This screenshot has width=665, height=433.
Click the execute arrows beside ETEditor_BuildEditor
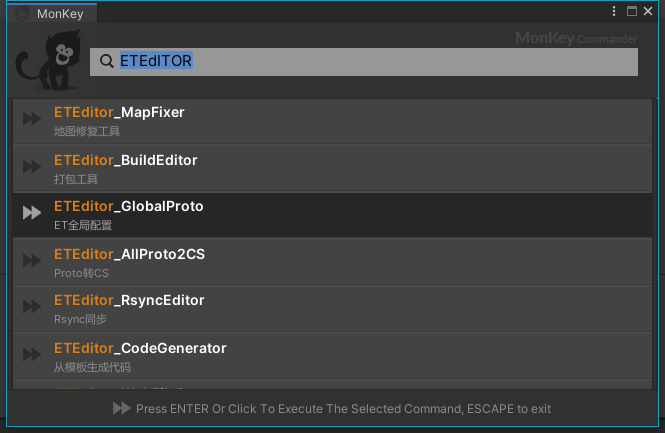32,166
